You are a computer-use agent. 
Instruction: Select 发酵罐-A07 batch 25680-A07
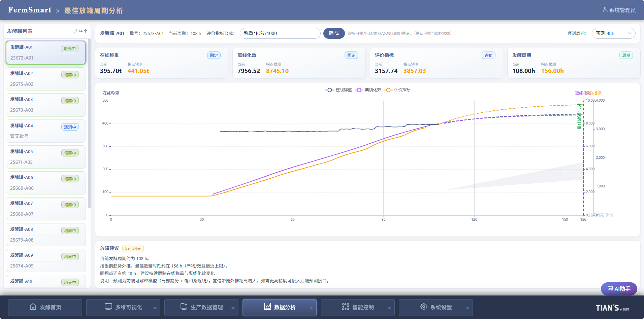(x=46, y=209)
